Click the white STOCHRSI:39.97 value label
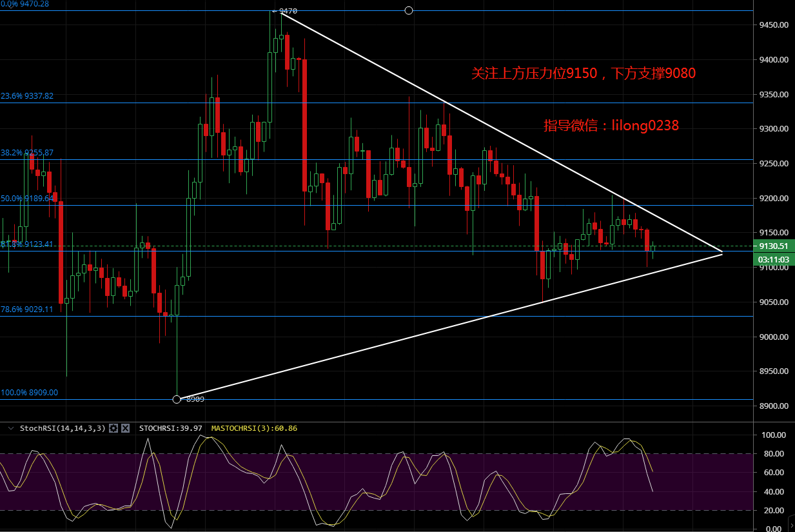 point(170,428)
